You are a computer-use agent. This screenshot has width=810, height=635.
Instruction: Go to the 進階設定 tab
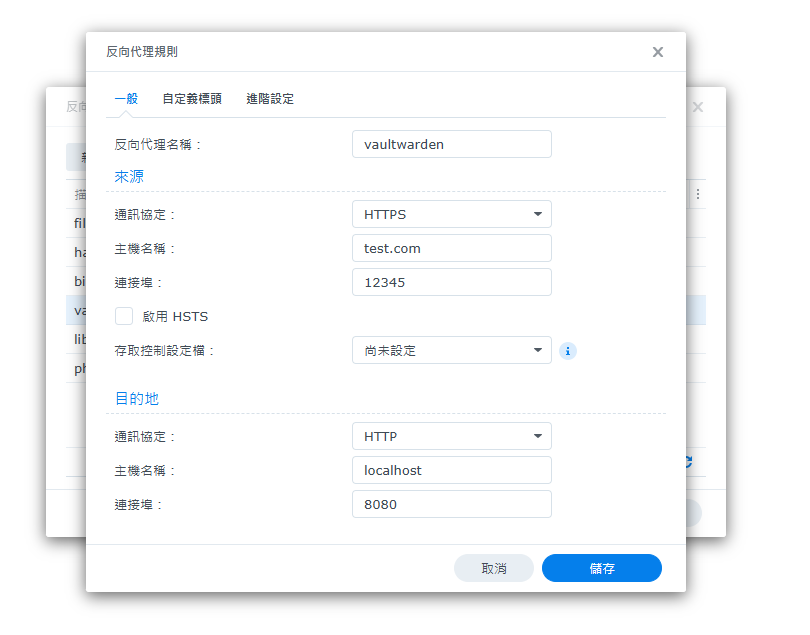(x=270, y=99)
